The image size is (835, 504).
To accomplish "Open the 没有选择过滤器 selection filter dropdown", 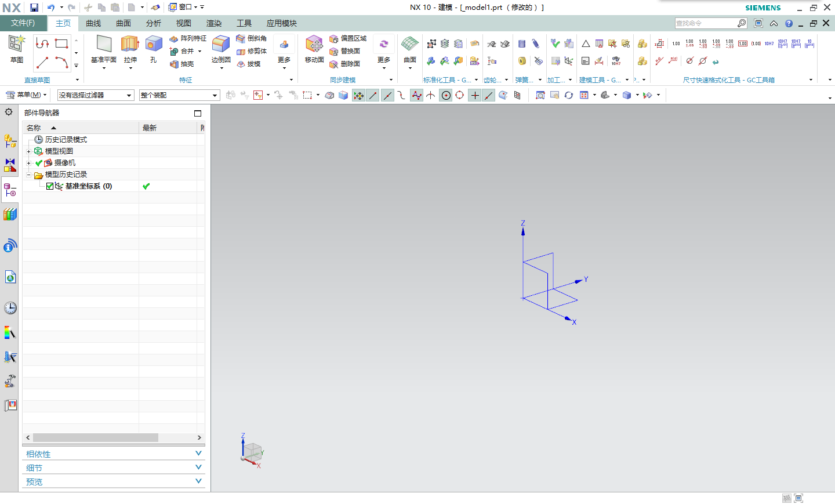I will coord(96,95).
